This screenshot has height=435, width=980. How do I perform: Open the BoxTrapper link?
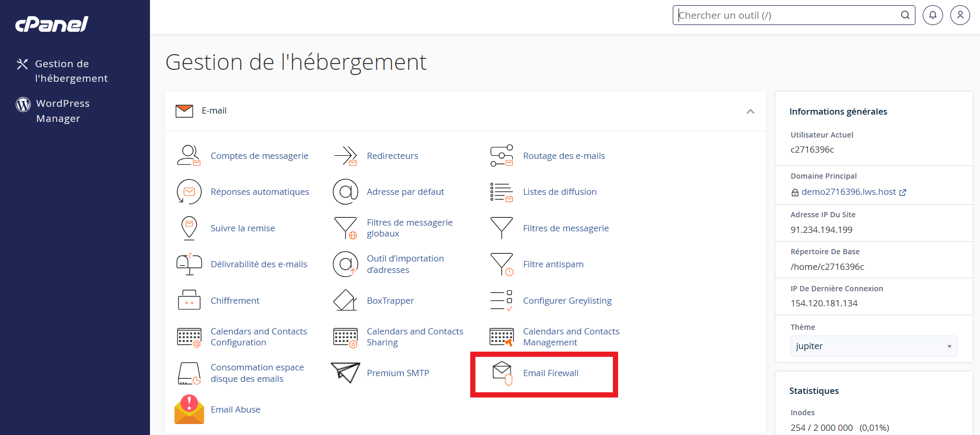pos(390,301)
